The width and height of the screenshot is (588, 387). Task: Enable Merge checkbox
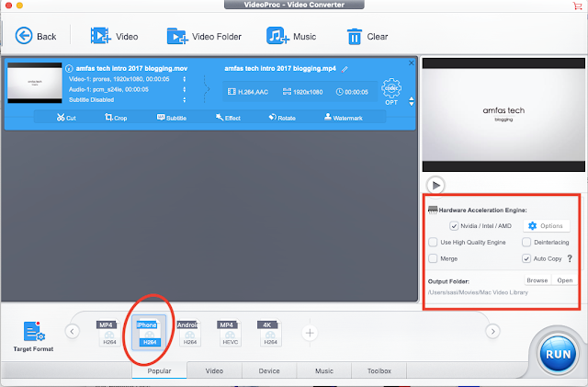[433, 258]
